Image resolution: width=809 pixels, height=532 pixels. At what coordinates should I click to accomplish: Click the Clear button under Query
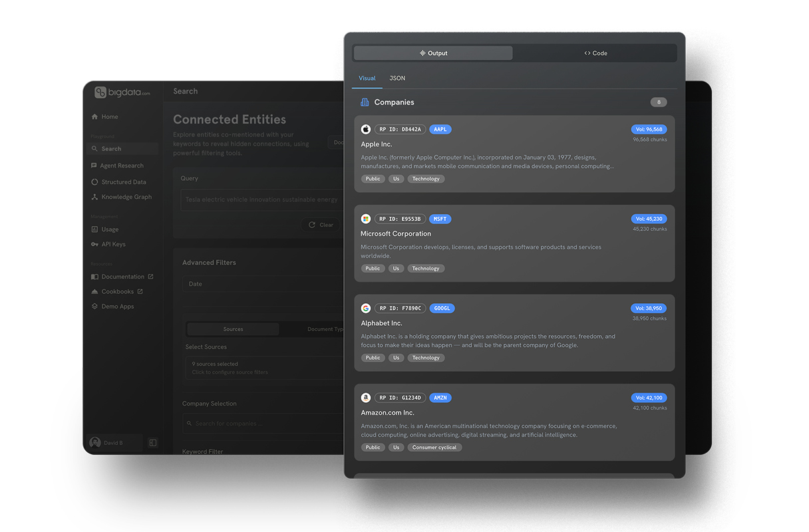(321, 225)
